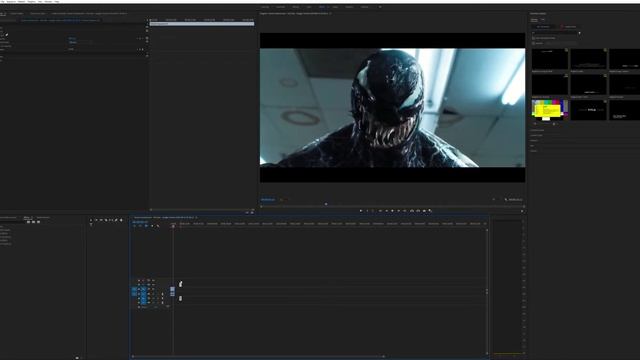Select the Selection tool in the tools panel
Image resolution: width=640 pixels, height=360 pixels.
pyautogui.click(x=91, y=220)
